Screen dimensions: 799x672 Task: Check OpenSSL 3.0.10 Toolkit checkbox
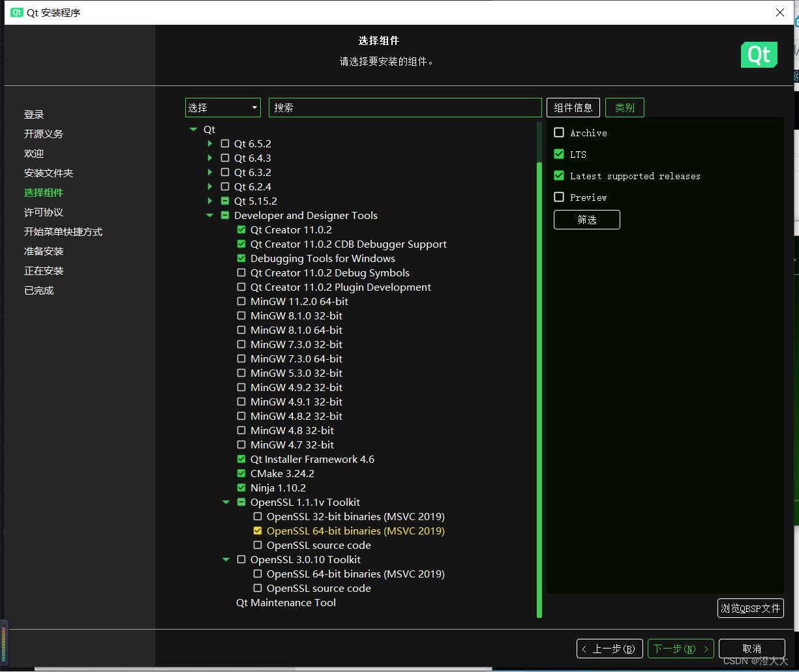tap(241, 559)
